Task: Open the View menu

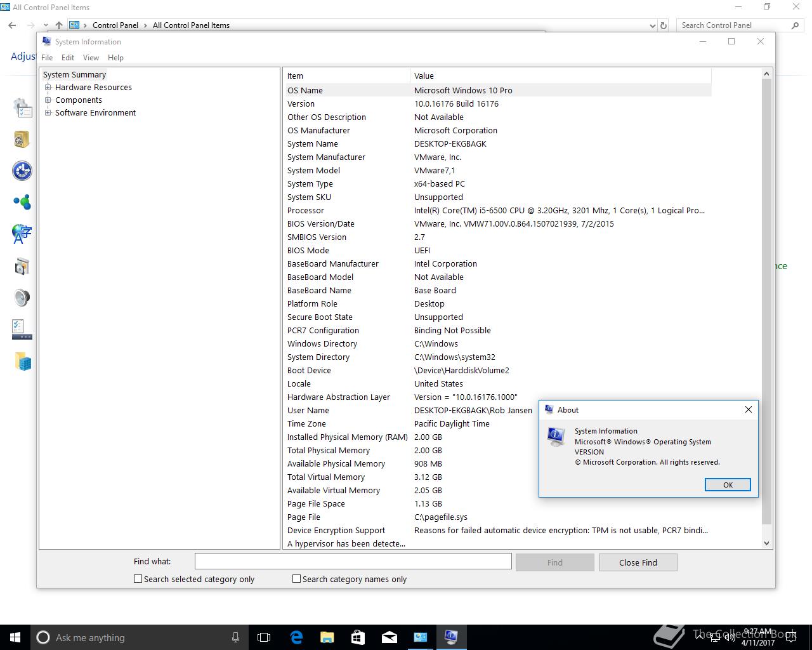Action: [x=91, y=58]
